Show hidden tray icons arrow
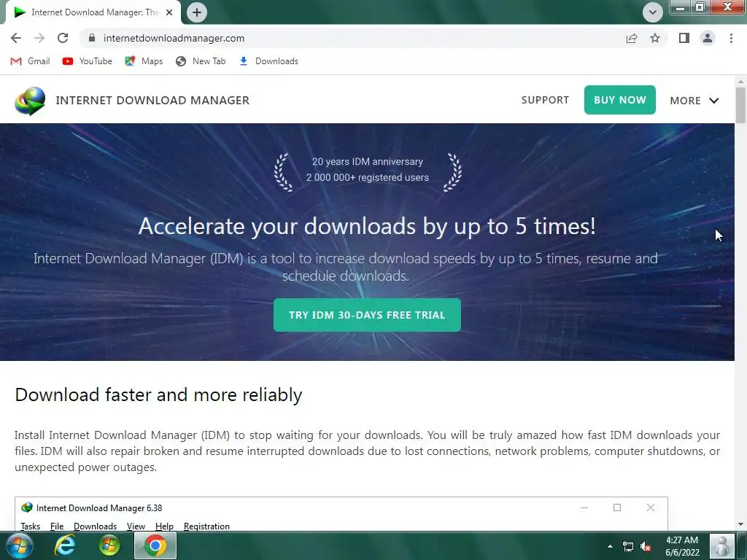 click(610, 546)
